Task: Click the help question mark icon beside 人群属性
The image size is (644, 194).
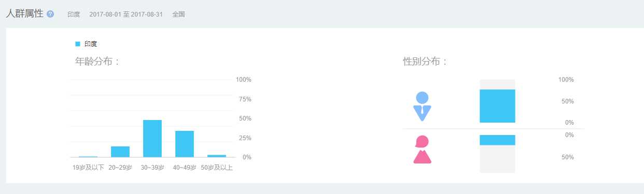Action: (50, 14)
